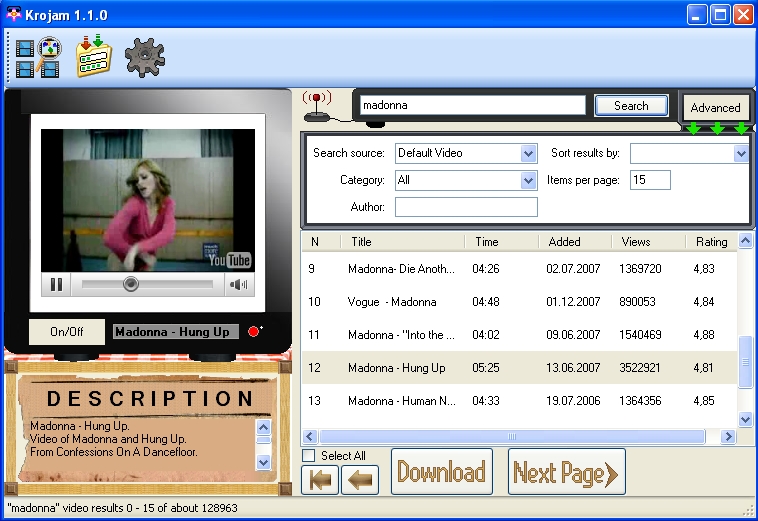758x521 pixels.
Task: Adjust the video seek slider knob
Action: click(x=131, y=284)
